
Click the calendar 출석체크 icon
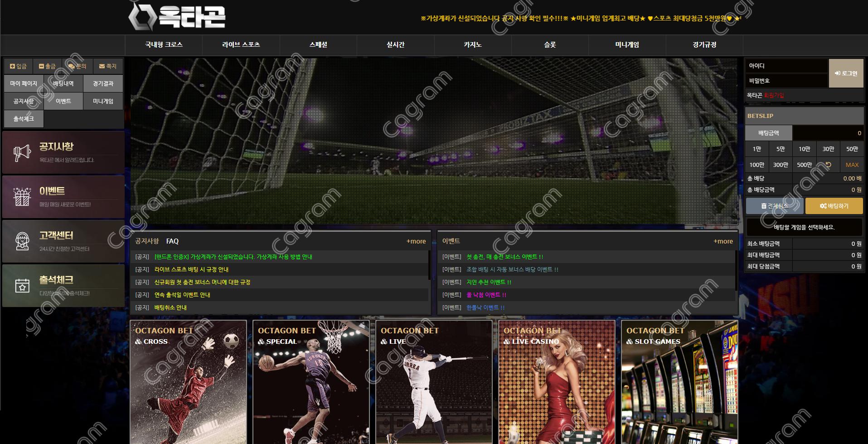pos(22,286)
